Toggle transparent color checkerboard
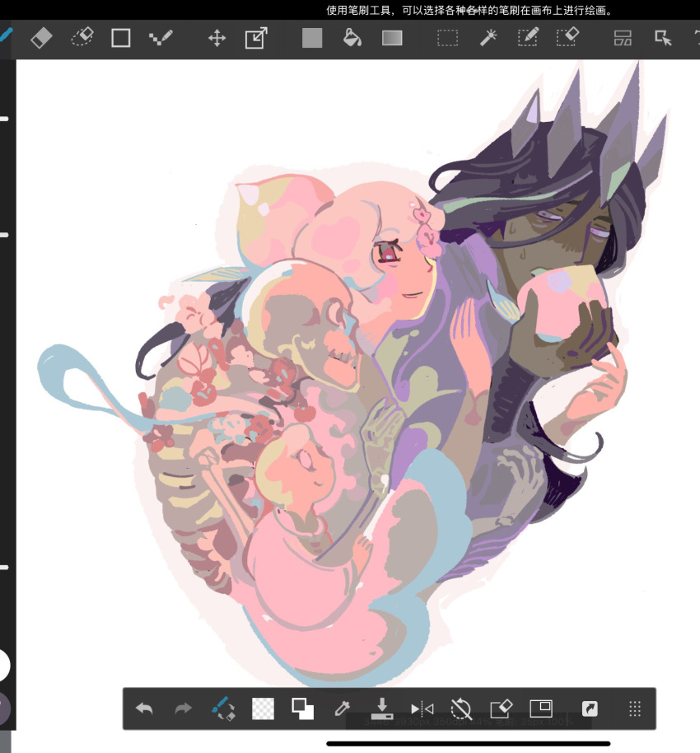The image size is (700, 753). pos(263,709)
